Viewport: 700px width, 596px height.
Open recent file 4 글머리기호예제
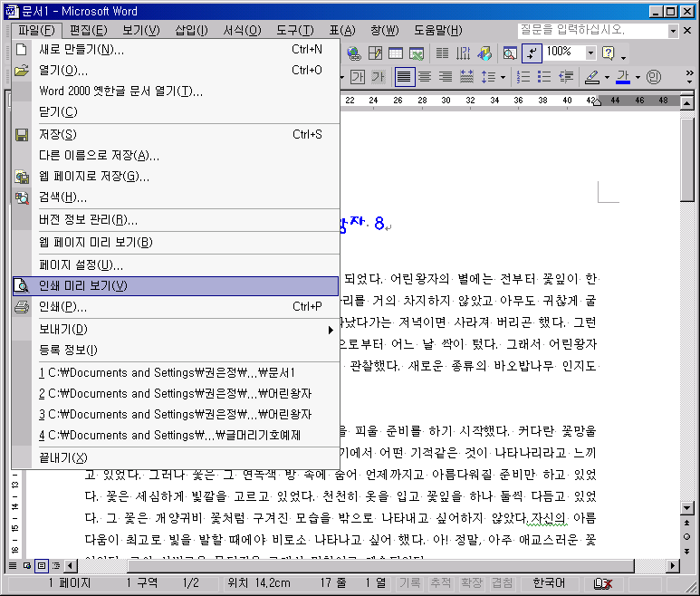tap(177, 436)
